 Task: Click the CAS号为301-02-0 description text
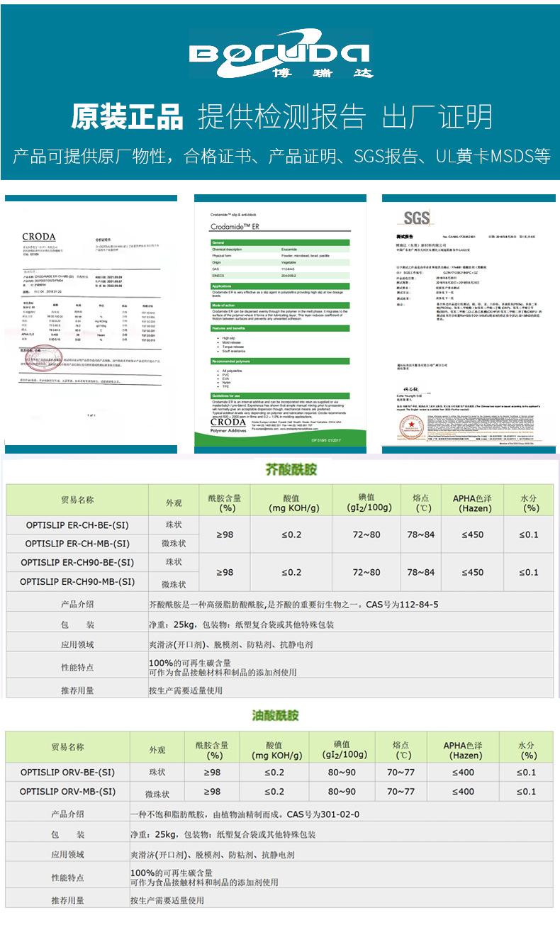(245, 814)
